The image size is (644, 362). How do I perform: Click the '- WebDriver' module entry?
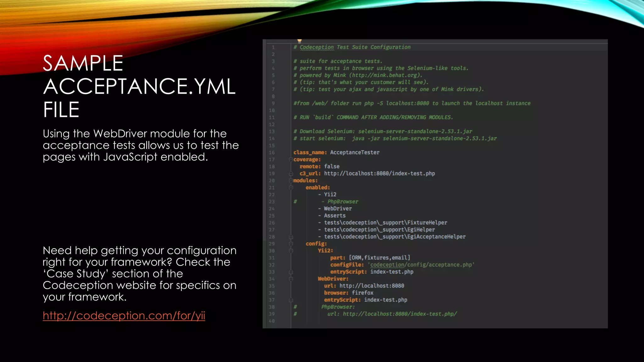click(x=335, y=209)
